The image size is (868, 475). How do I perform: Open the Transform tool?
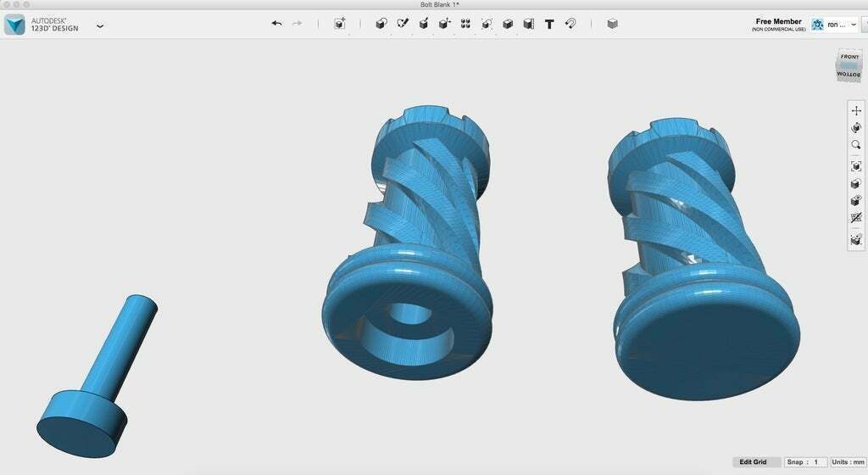click(339, 23)
